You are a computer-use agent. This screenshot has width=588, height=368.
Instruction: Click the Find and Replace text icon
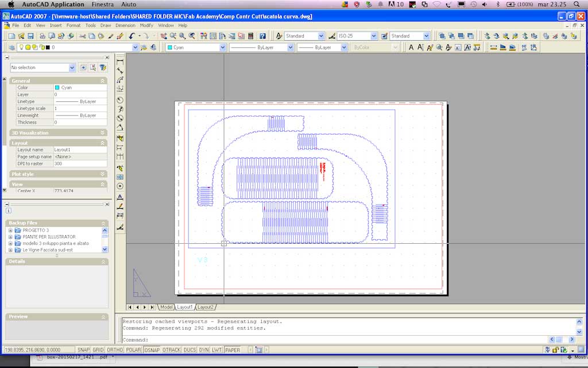[x=439, y=47]
